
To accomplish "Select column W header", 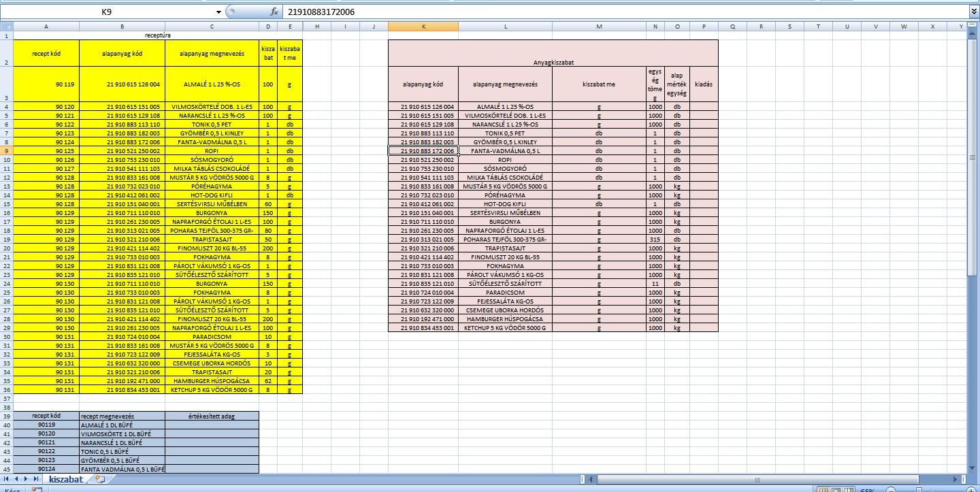I will [x=904, y=27].
